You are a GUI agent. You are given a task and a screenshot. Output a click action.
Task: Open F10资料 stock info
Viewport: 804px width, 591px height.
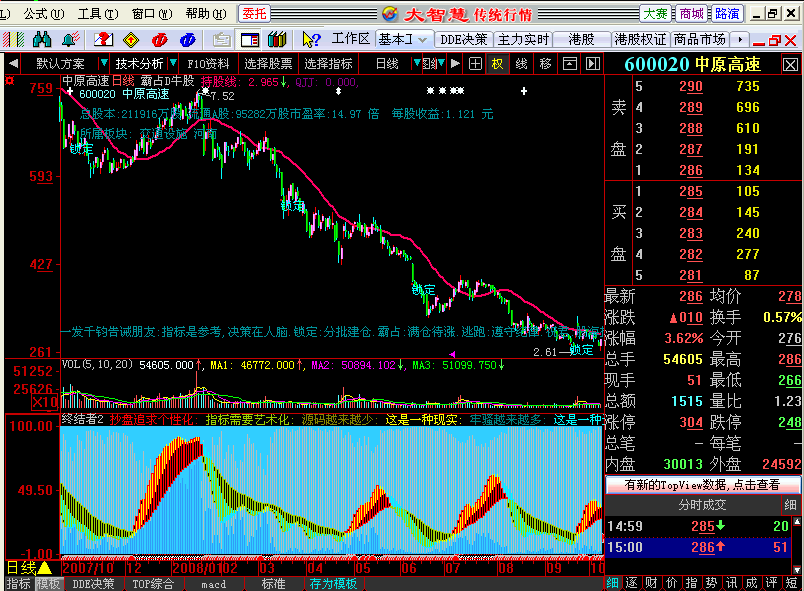pos(208,64)
